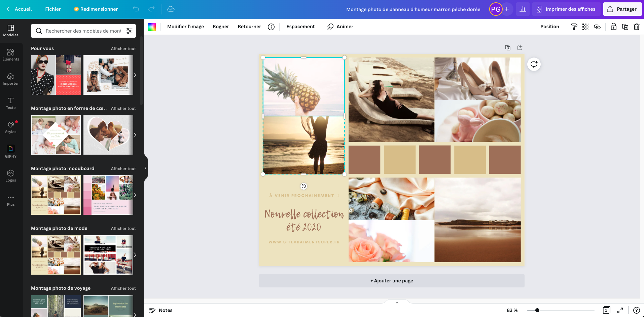
Task: Click the image info icon
Action: pyautogui.click(x=271, y=27)
